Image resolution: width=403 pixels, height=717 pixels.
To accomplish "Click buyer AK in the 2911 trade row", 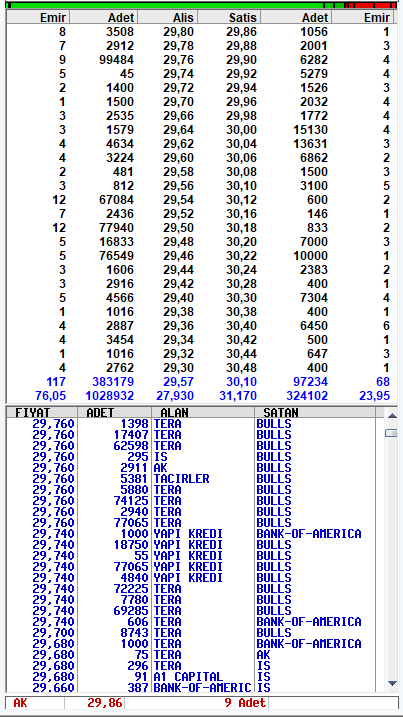I will (161, 468).
